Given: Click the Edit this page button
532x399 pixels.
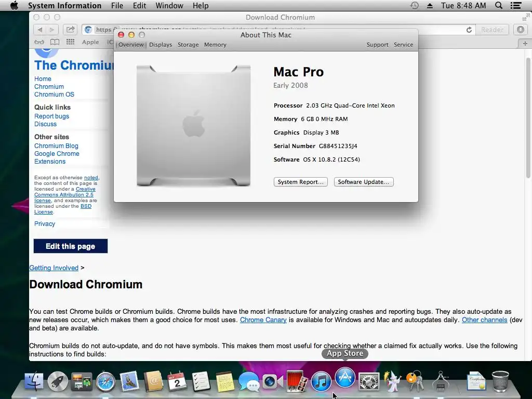Looking at the screenshot, I should pyautogui.click(x=71, y=246).
